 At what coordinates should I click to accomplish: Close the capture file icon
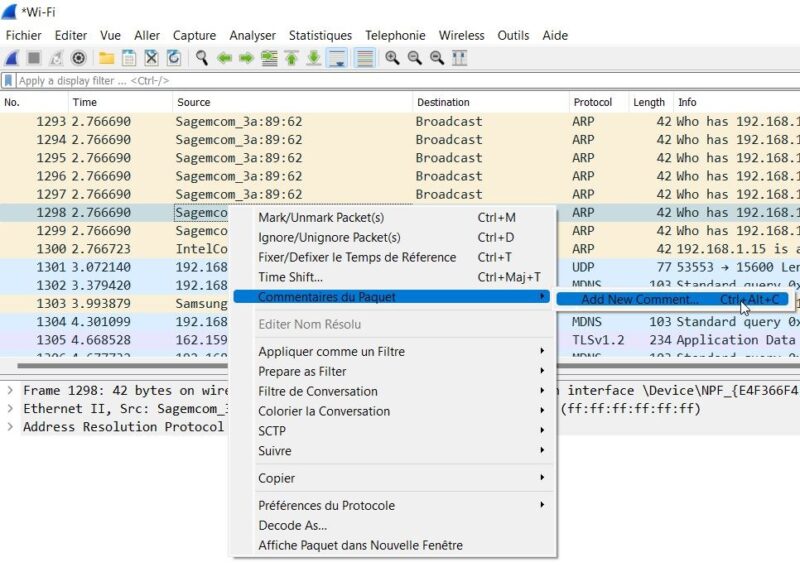coord(152,58)
